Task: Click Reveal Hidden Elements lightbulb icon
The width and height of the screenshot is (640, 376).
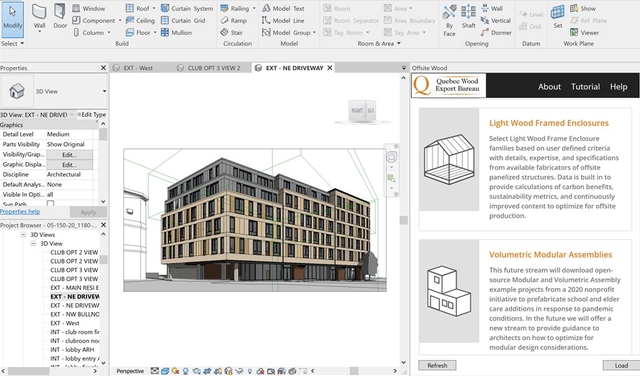Action: [249, 371]
